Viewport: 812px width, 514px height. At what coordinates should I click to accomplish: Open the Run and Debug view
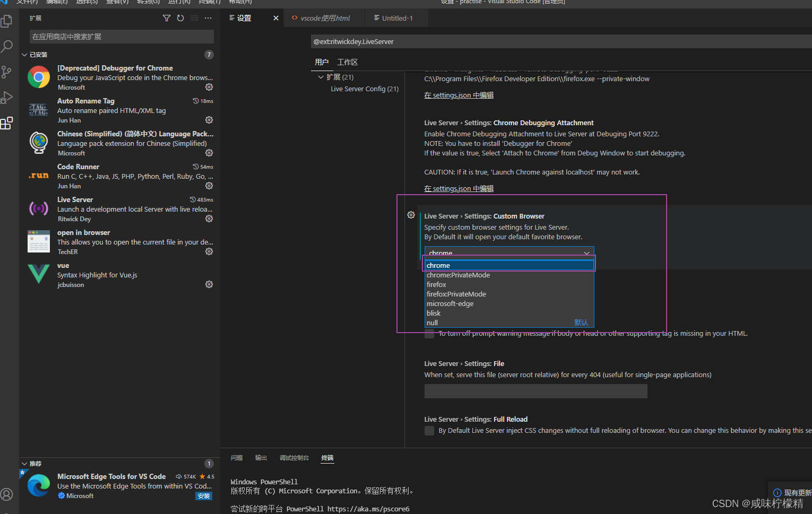(x=7, y=97)
